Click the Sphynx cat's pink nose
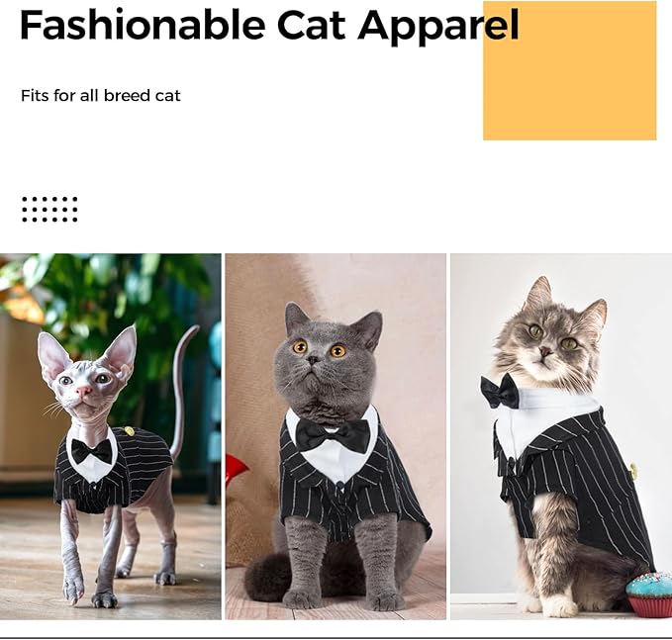This screenshot has height=640, width=672. (x=83, y=391)
